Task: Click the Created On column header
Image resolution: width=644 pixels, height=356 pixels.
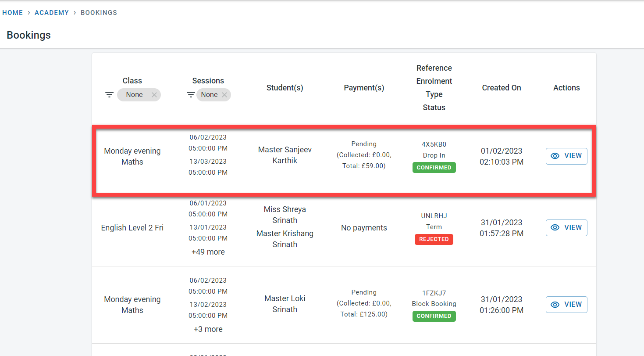Action: pyautogui.click(x=501, y=88)
